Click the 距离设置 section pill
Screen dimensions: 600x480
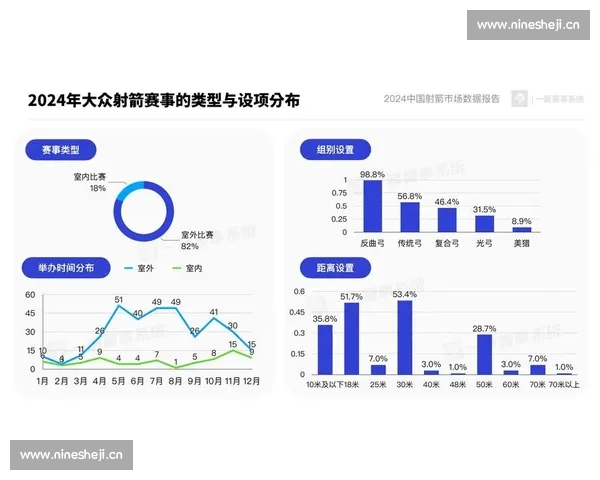[335, 268]
